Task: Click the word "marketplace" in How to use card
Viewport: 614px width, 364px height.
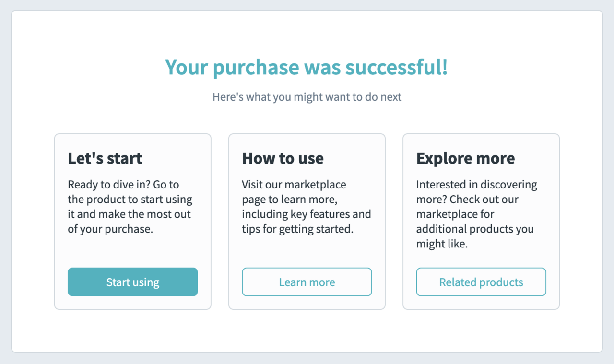Action: coord(316,184)
